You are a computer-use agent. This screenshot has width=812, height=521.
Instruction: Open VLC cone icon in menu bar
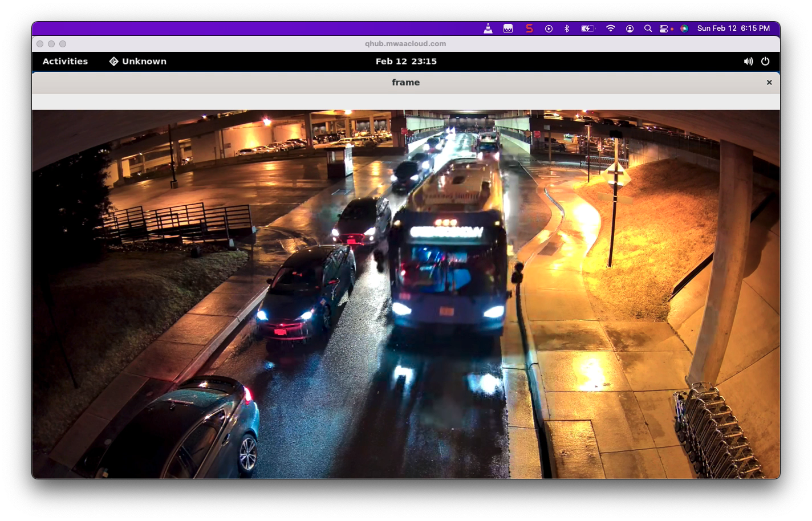[x=488, y=29]
